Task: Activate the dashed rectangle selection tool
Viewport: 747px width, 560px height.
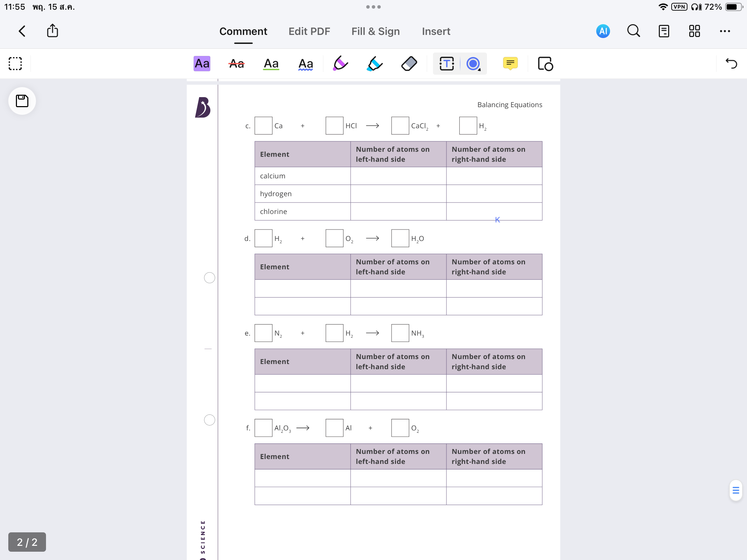Action: click(15, 64)
